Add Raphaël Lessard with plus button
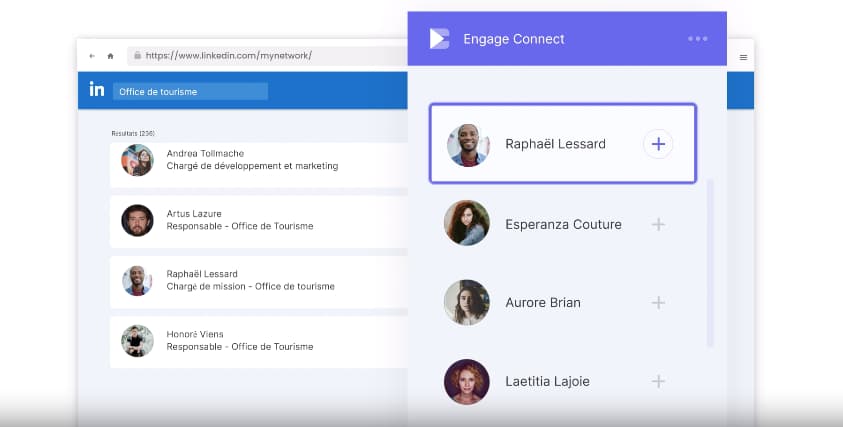Image resolution: width=843 pixels, height=427 pixels. (x=658, y=144)
